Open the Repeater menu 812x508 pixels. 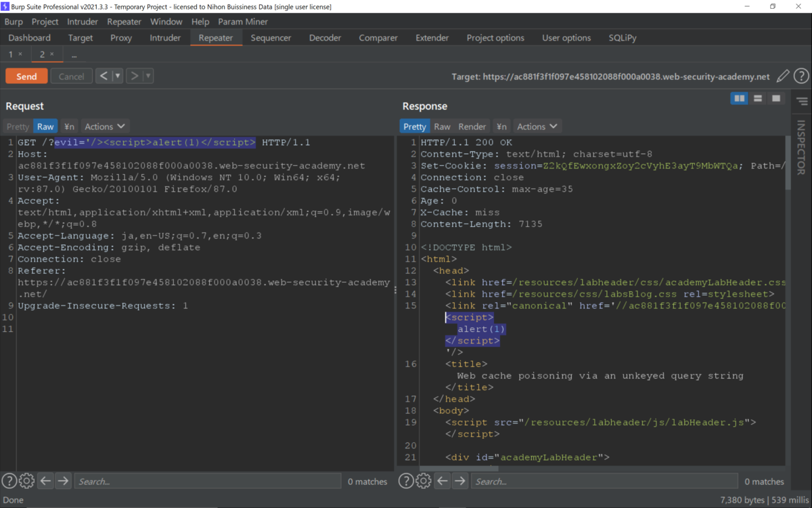tap(124, 22)
